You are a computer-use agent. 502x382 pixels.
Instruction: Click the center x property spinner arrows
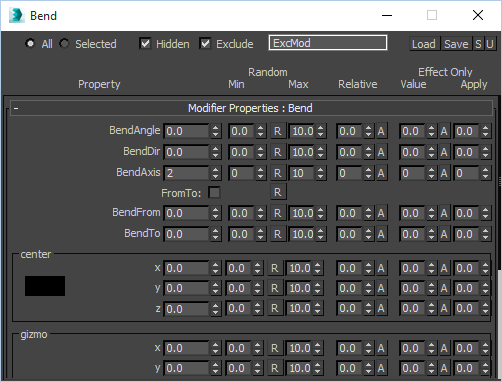[216, 268]
